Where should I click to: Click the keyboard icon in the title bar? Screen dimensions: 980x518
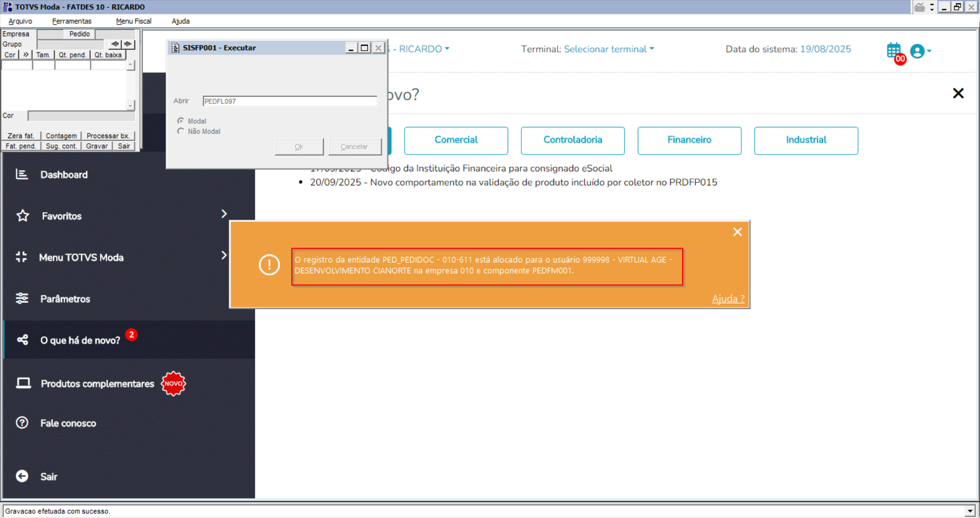tap(920, 7)
